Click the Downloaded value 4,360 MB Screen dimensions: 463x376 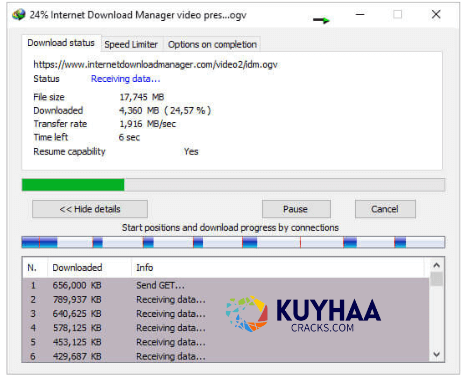pos(165,110)
